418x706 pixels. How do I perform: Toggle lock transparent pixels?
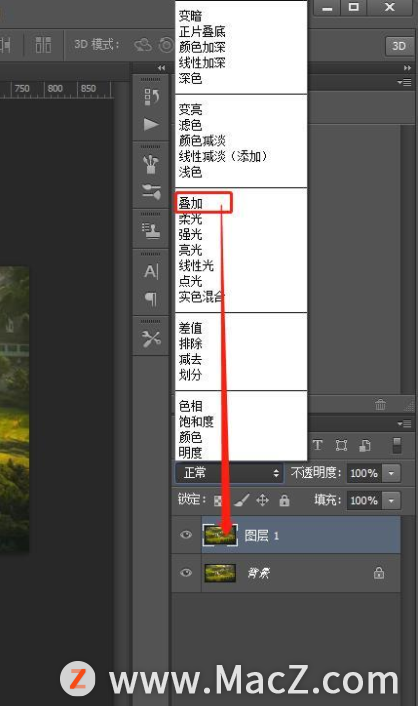[x=218, y=500]
